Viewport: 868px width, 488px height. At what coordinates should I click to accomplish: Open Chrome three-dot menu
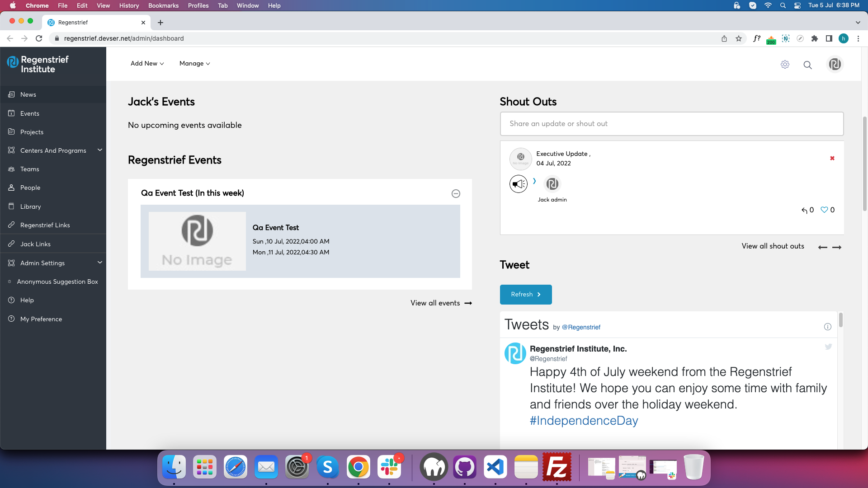(x=858, y=38)
